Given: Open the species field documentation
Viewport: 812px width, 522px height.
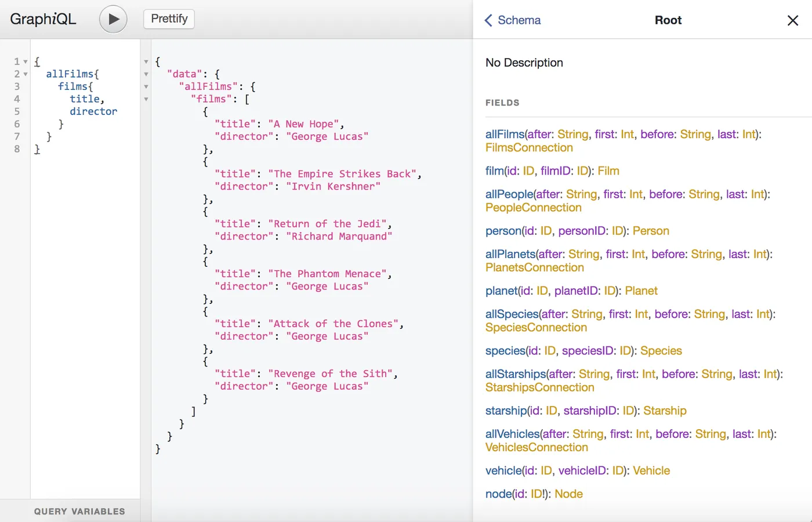Looking at the screenshot, I should tap(505, 351).
